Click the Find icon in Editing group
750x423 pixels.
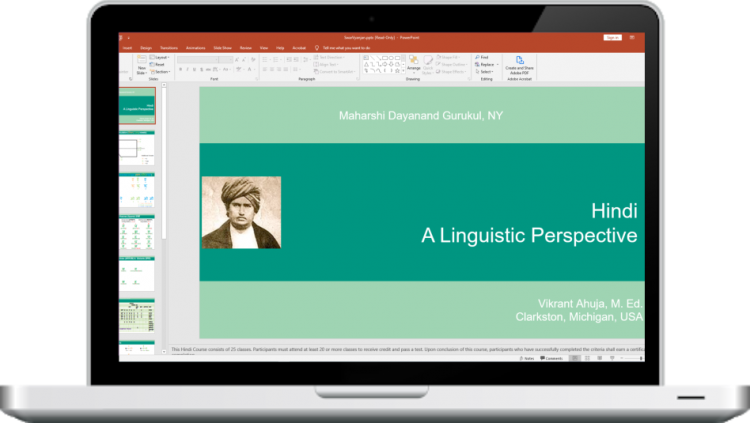click(482, 57)
